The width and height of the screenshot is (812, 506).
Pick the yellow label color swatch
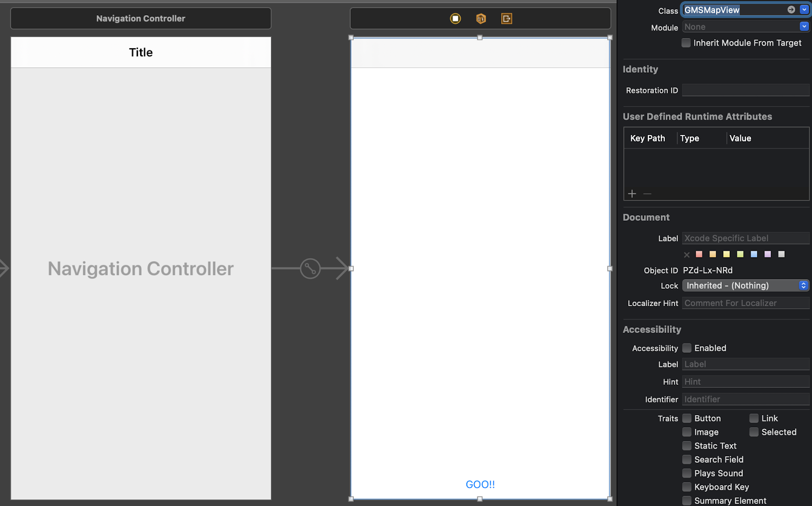[727, 254]
